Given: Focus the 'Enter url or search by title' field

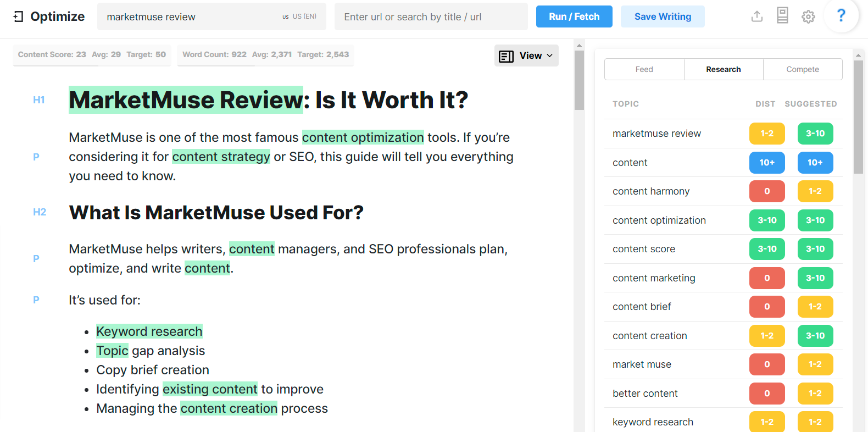Looking at the screenshot, I should 431,16.
